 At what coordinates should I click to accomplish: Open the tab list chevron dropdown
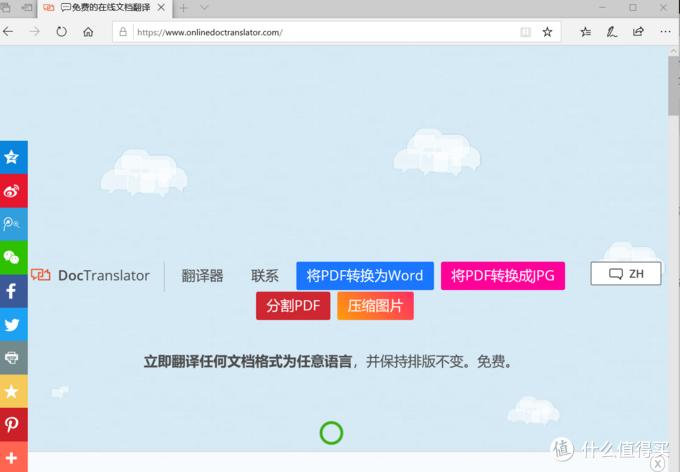tap(205, 8)
